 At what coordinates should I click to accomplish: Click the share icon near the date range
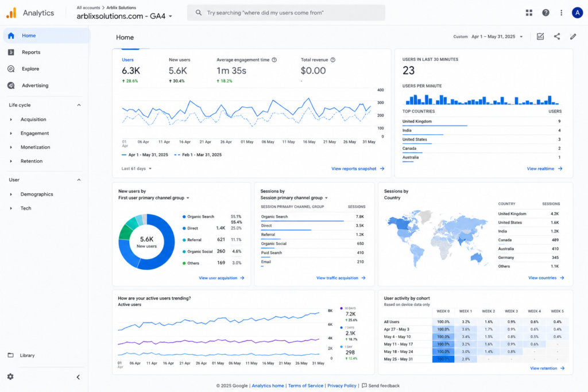click(x=557, y=36)
